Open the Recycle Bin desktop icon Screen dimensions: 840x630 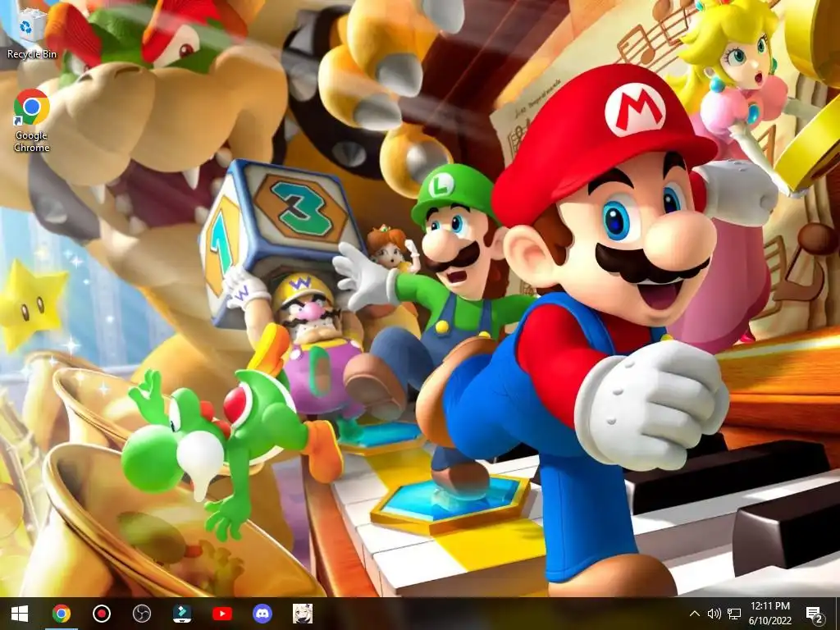[32, 33]
